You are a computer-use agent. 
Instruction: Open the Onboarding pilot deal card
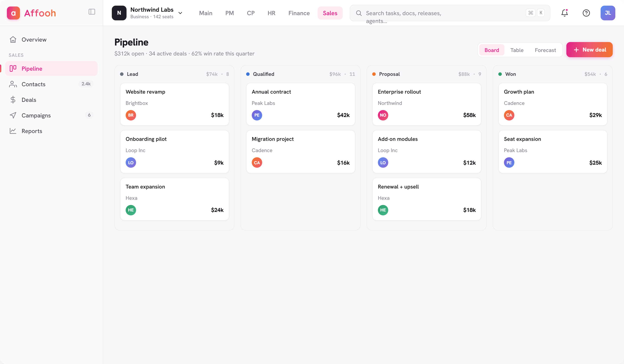[x=174, y=151]
